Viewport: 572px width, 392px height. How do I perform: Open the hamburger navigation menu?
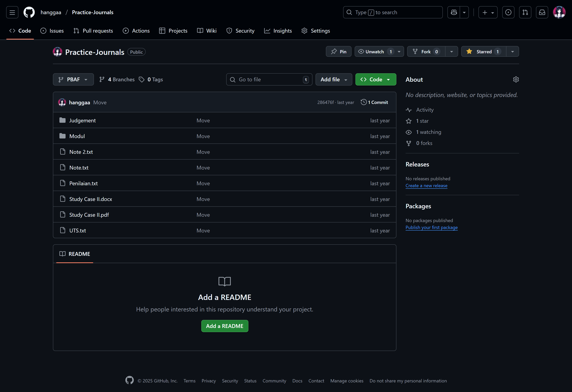tap(12, 12)
